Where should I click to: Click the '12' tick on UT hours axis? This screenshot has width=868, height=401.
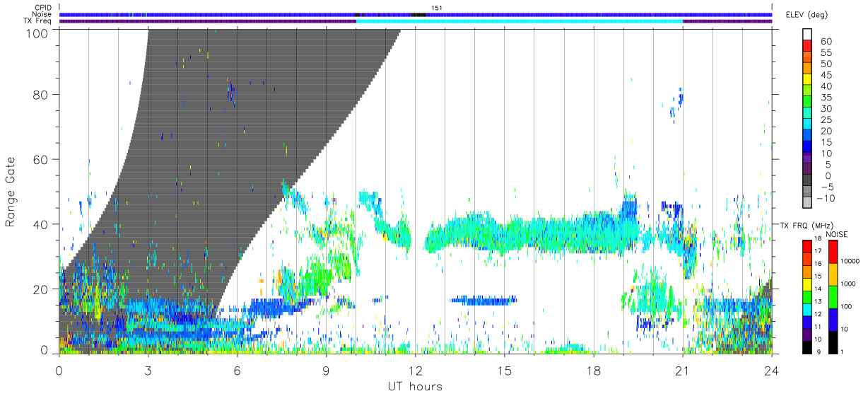click(x=415, y=371)
